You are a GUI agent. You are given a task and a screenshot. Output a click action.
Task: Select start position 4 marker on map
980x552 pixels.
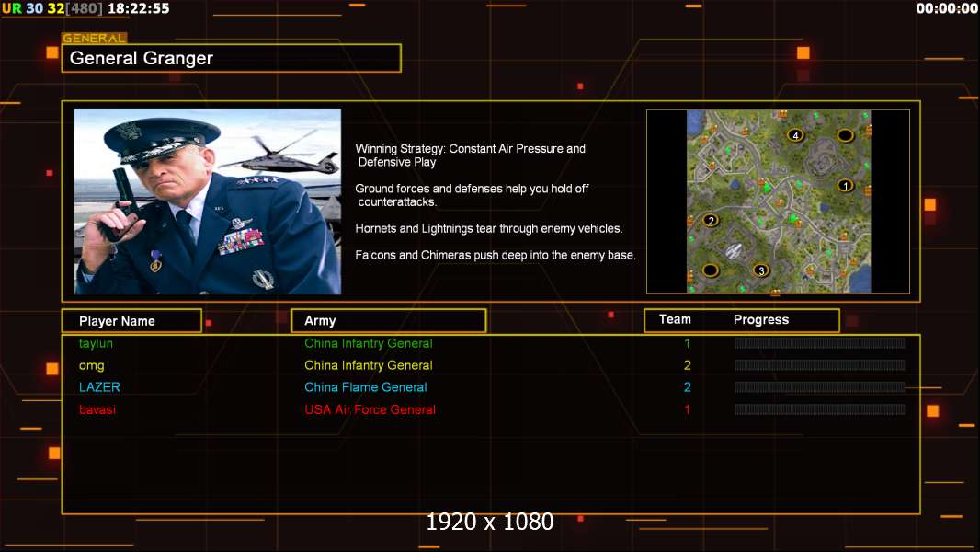pyautogui.click(x=796, y=135)
